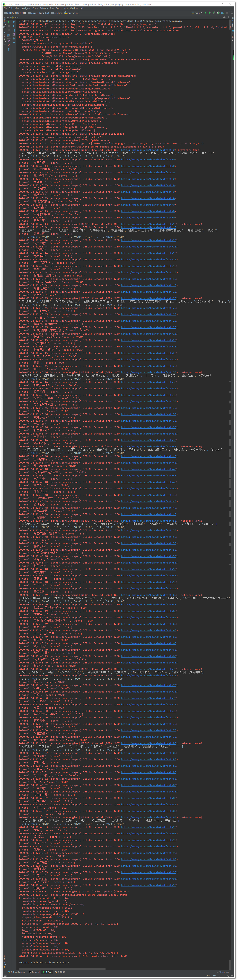The width and height of the screenshot is (237, 980).
Task: Run main from the top toolbar
Action: click(x=205, y=13)
